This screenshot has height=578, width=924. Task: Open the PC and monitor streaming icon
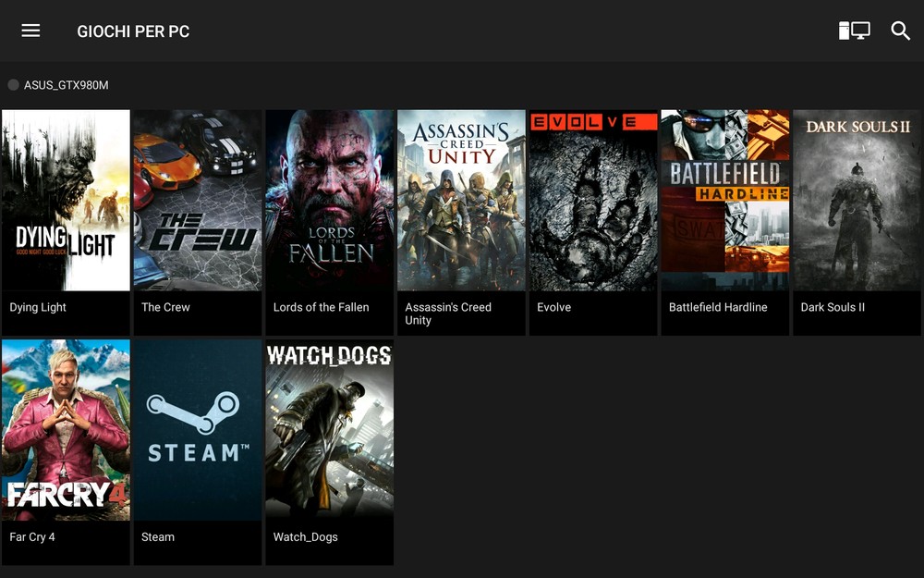click(854, 31)
